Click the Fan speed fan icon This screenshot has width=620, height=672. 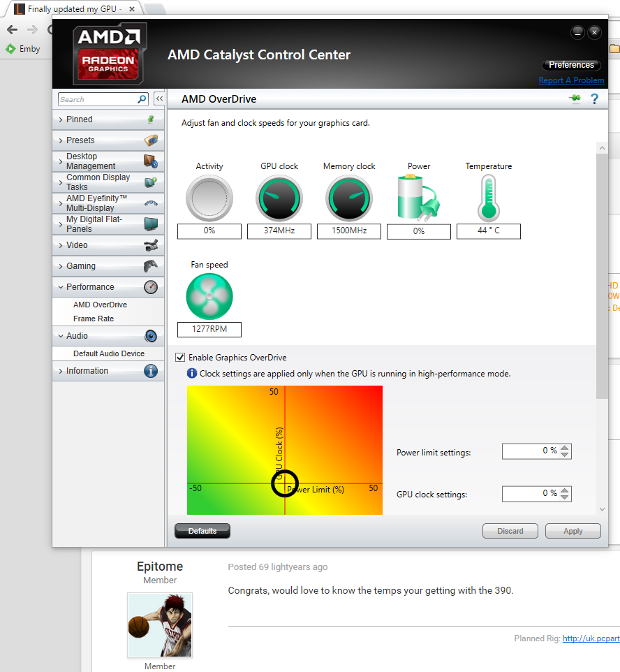[x=209, y=297]
